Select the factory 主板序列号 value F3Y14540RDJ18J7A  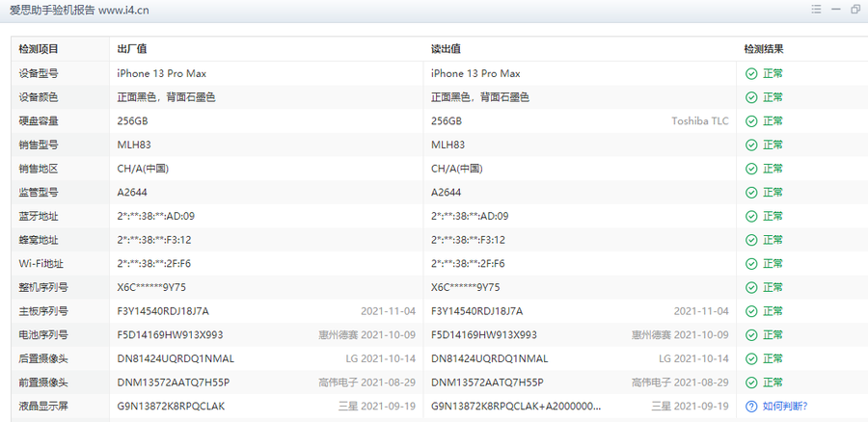[x=163, y=311]
